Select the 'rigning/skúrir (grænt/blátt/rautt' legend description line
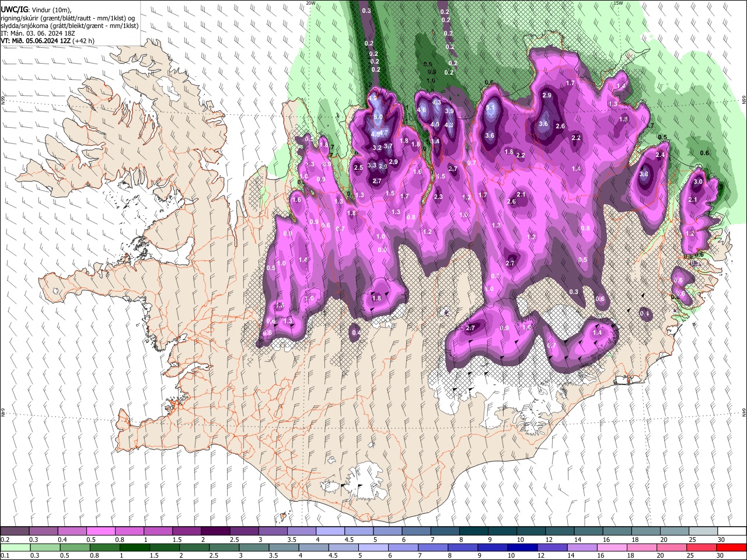The height and width of the screenshot is (560, 747). pos(68,18)
